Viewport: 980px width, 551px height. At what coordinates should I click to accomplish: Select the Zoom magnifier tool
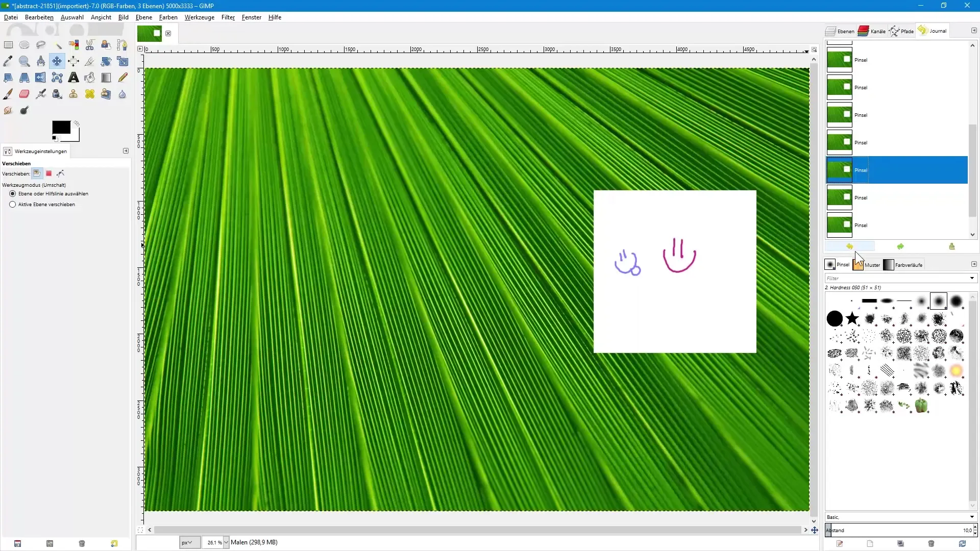pyautogui.click(x=24, y=61)
